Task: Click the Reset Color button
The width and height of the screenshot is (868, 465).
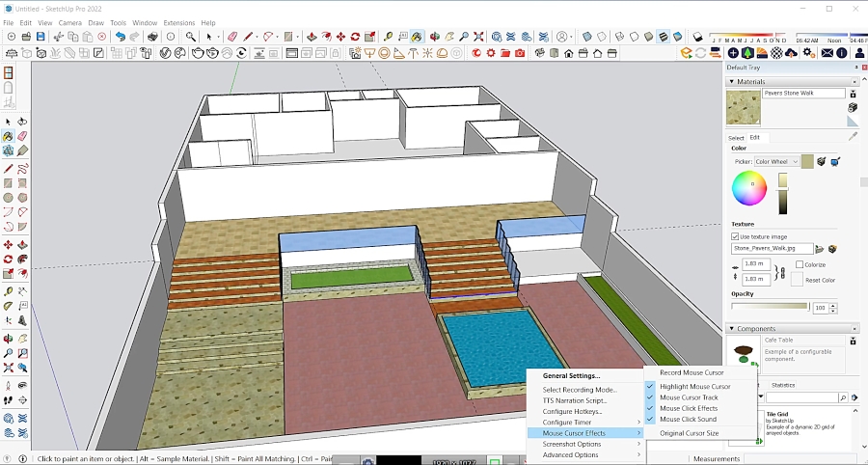Action: (x=798, y=280)
